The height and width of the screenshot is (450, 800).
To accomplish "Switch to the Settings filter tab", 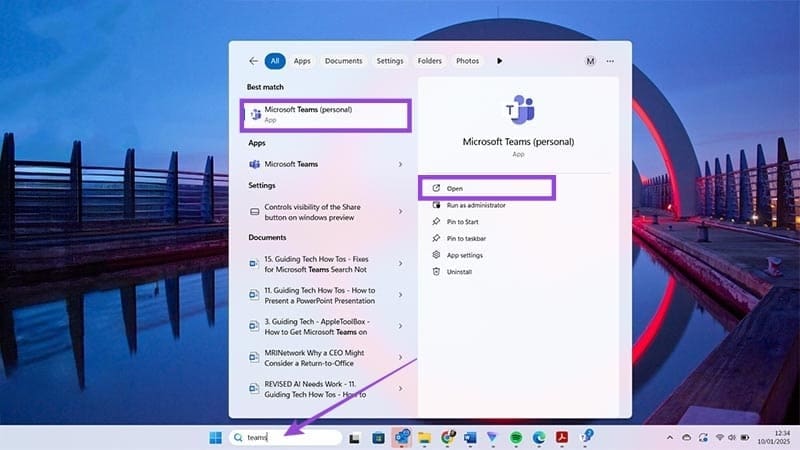I will point(390,61).
